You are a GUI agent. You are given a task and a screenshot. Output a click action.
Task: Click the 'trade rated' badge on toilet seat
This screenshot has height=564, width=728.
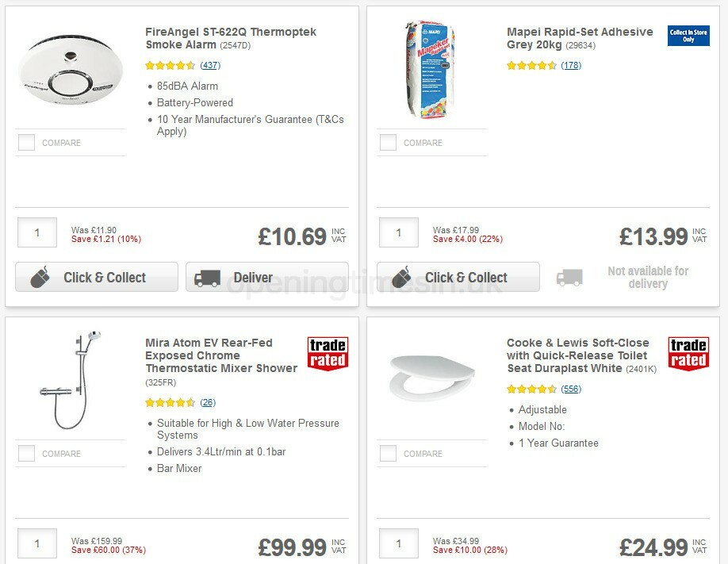pos(688,355)
